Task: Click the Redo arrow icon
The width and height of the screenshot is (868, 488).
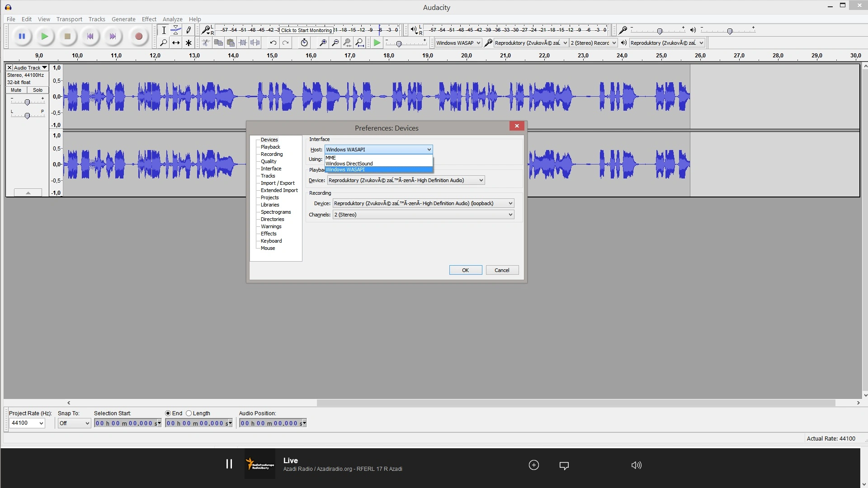Action: coord(285,42)
